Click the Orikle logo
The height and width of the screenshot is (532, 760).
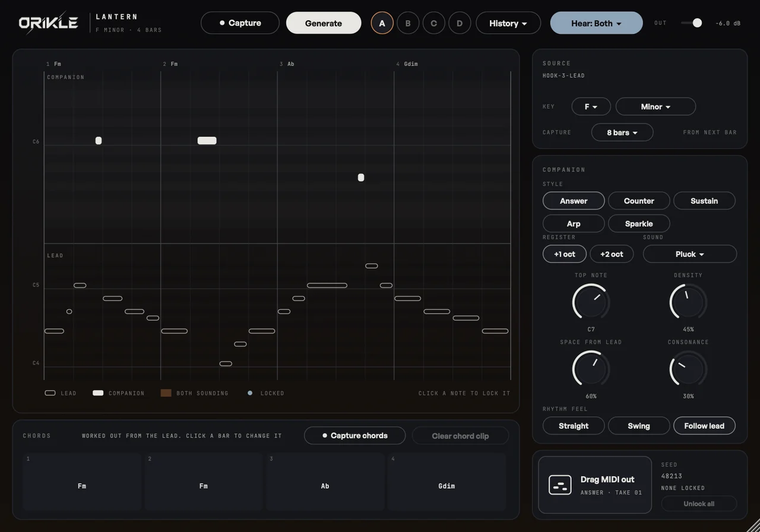(x=49, y=23)
